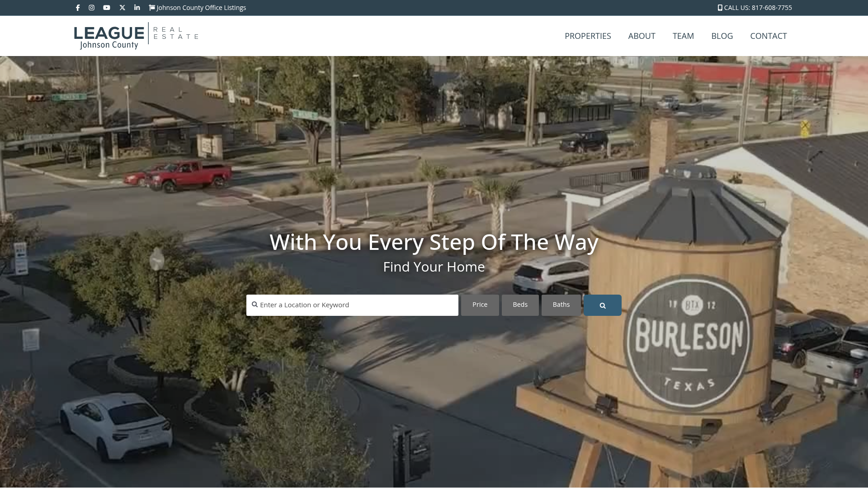Open the Beds filter dropdown
868x488 pixels.
pos(520,305)
